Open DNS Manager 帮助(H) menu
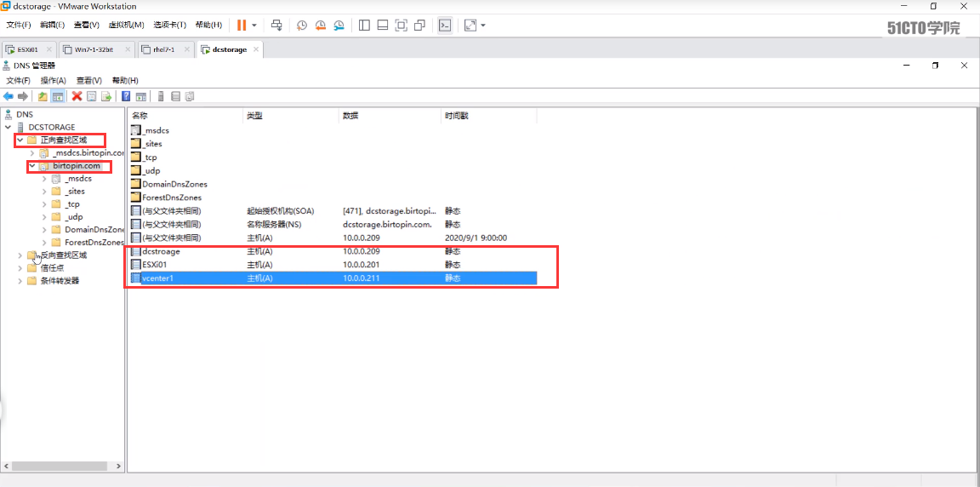The image size is (980, 487). pyautogui.click(x=125, y=81)
